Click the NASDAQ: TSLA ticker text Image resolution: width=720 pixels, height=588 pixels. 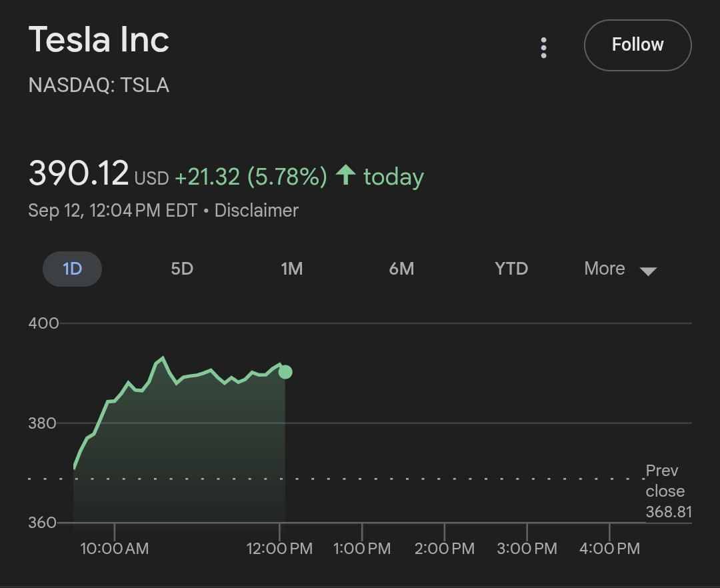point(99,85)
